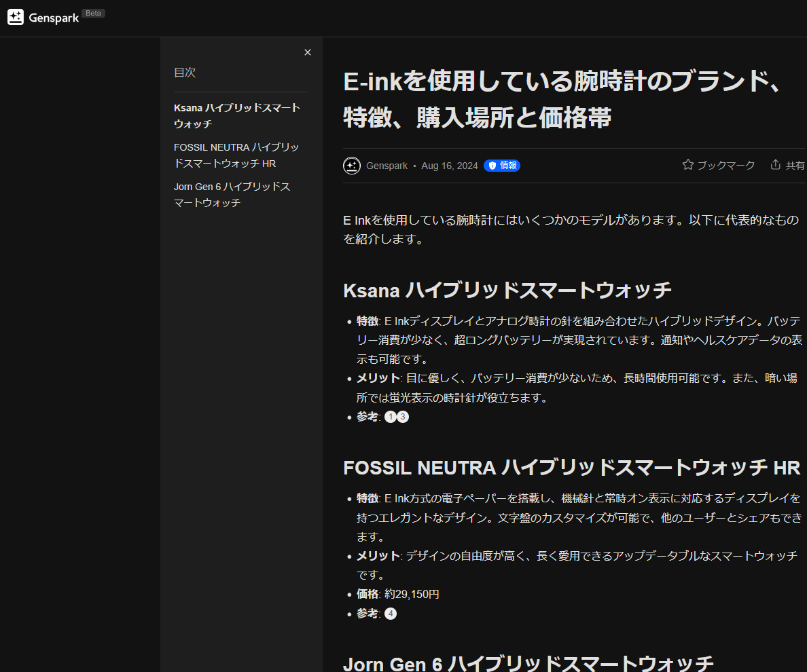807x672 pixels.
Task: Click the 目次 heading in sidebar
Action: pos(185,73)
